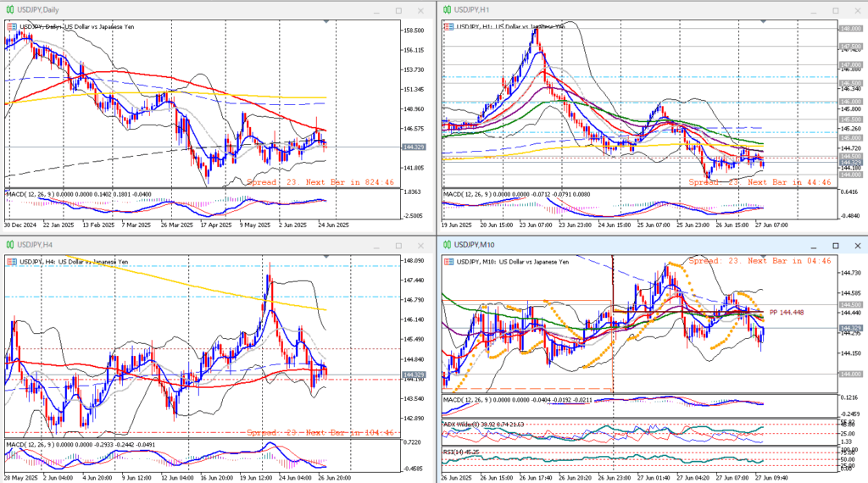Click the candlestick icon in USDJPY,Daily title bar
Image resolution: width=868 pixels, height=483 pixels.
(10, 10)
